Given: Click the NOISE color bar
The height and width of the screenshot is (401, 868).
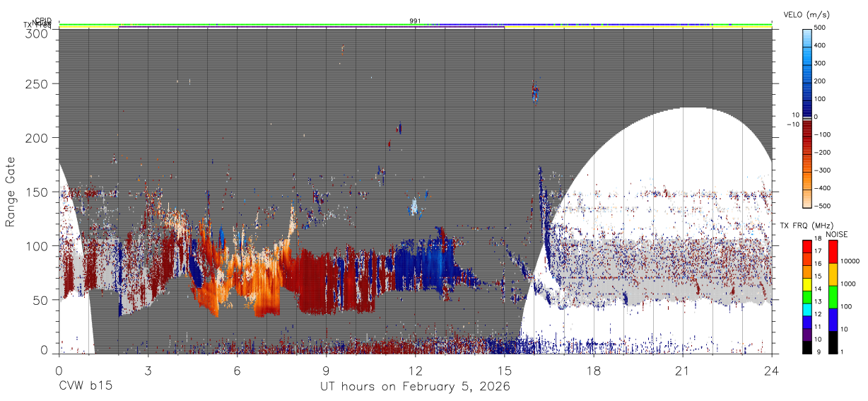Looking at the screenshot, I should 833,296.
